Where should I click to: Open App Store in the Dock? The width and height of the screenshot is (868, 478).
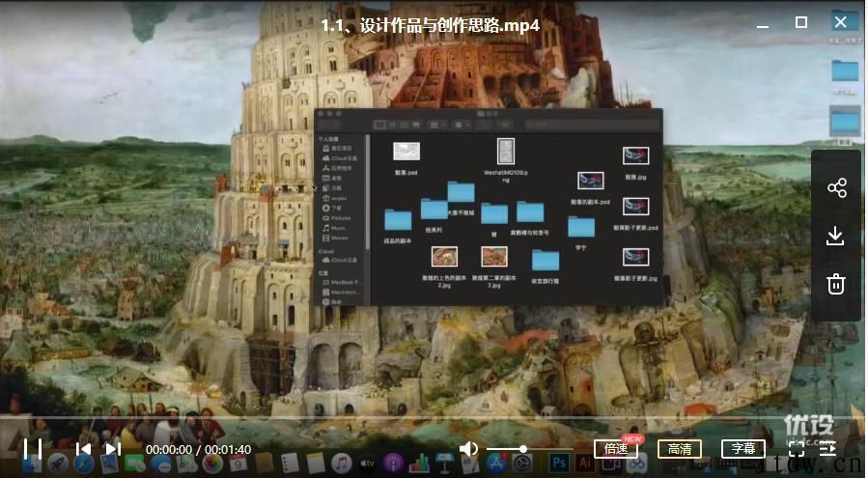[496, 464]
